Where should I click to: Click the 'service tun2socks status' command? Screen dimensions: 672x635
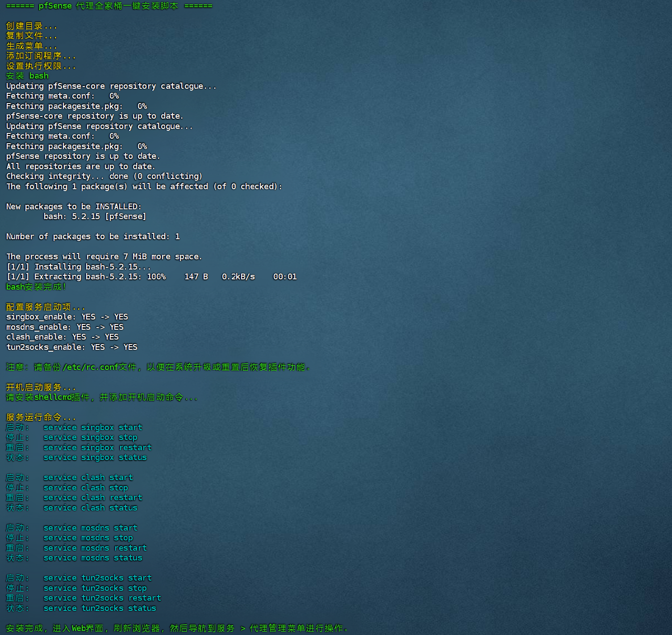[x=100, y=608]
